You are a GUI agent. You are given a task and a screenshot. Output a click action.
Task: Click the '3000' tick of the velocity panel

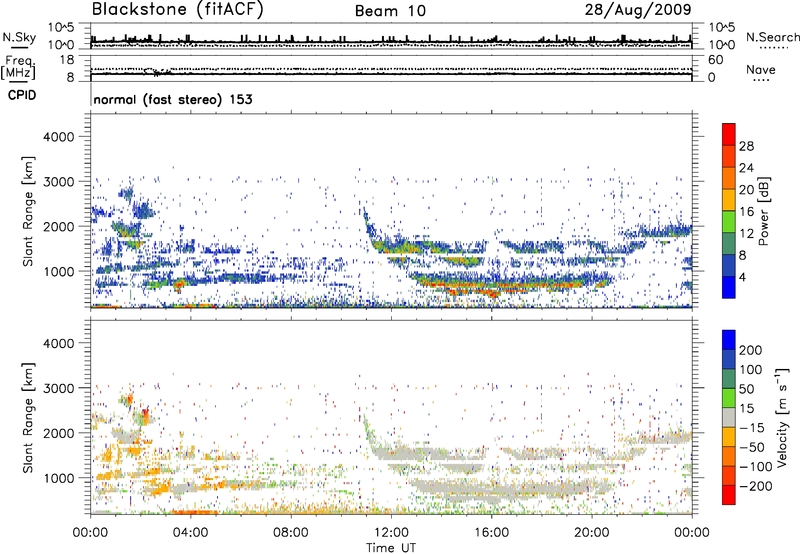(58, 388)
